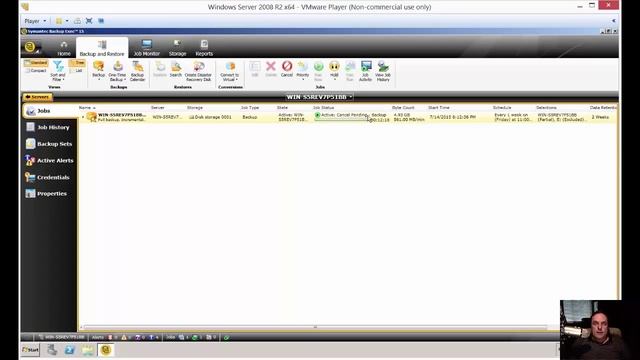
Task: Switch to the Storage tab
Action: (x=177, y=48)
